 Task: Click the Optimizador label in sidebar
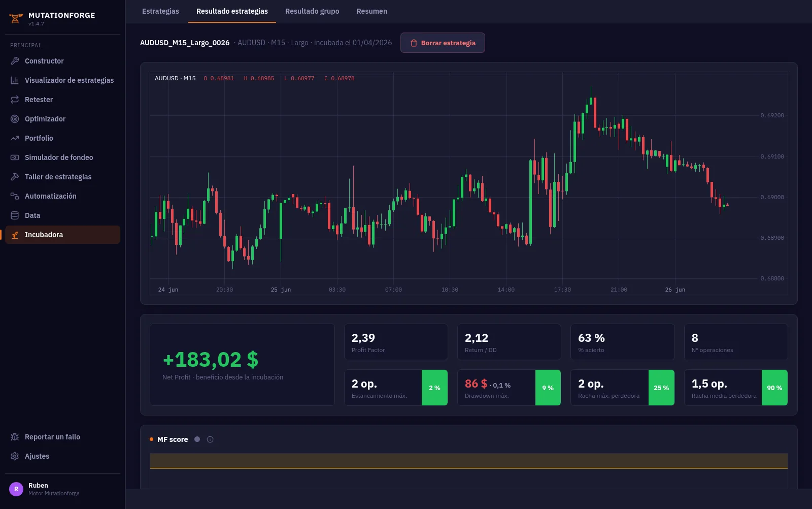coord(45,119)
